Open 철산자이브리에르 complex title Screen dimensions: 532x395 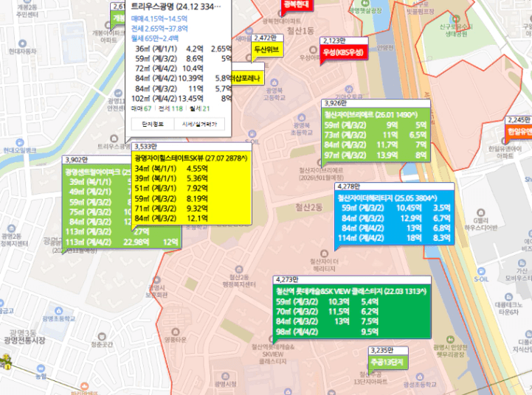click(x=376, y=114)
